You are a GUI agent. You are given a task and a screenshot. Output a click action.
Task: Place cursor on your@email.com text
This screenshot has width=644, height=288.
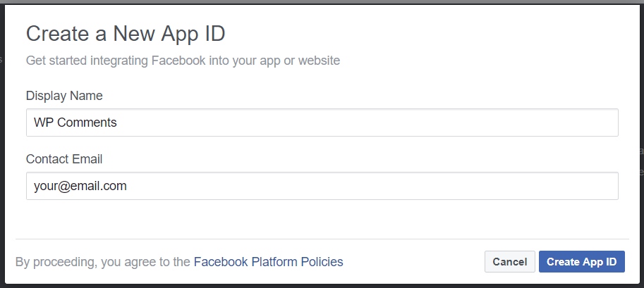point(80,186)
